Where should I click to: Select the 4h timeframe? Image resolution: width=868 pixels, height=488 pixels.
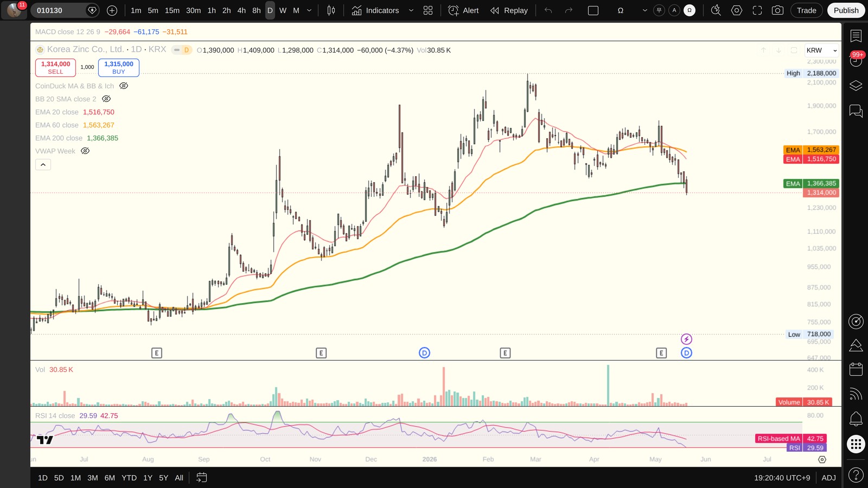click(x=241, y=10)
